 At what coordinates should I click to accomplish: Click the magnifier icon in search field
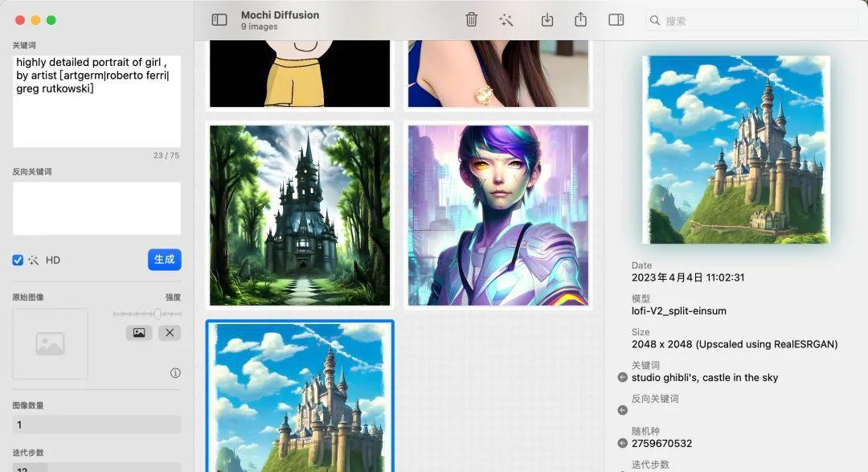tap(655, 20)
